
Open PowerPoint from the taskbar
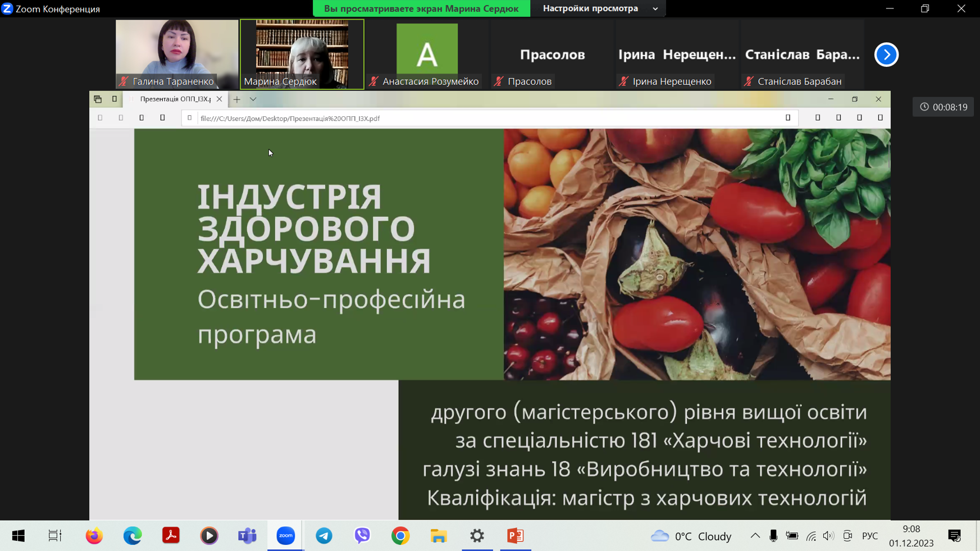point(515,536)
